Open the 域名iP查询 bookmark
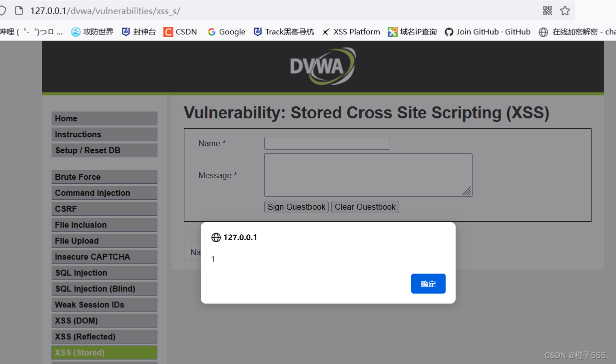 click(412, 32)
